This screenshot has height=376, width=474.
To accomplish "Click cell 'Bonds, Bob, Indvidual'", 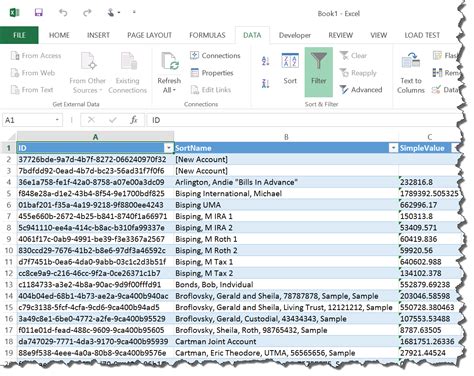I will coord(286,284).
